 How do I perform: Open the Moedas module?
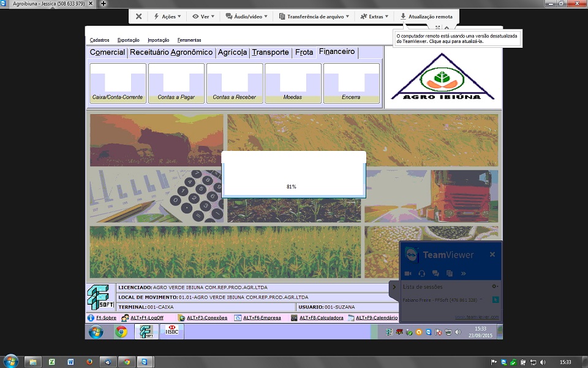click(293, 83)
